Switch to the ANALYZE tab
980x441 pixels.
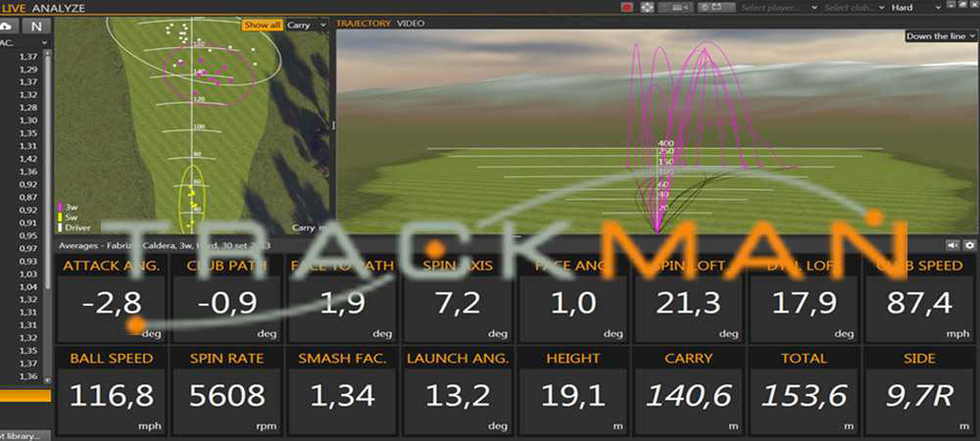58,8
